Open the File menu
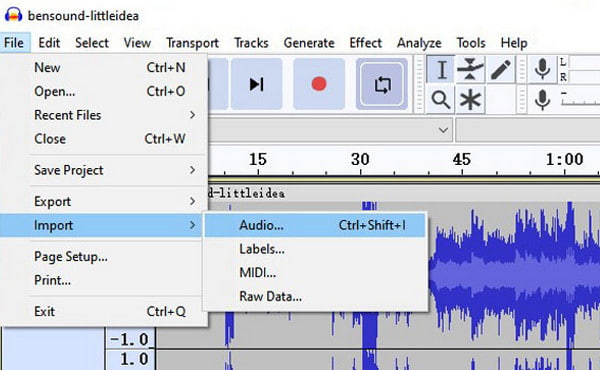This screenshot has height=370, width=600. 14,43
